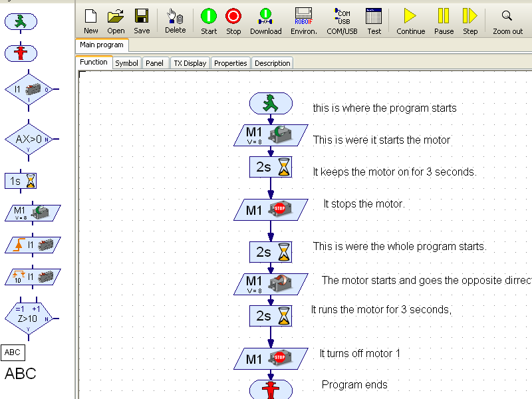
Task: Select the 2s hourglass block in the flowchart
Action: coord(271,167)
